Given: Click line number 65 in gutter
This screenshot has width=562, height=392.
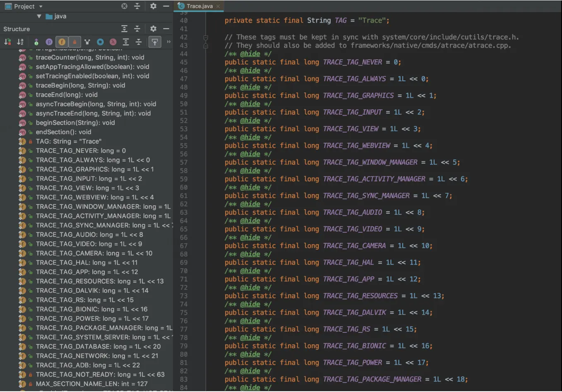Looking at the screenshot, I should tap(184, 229).
